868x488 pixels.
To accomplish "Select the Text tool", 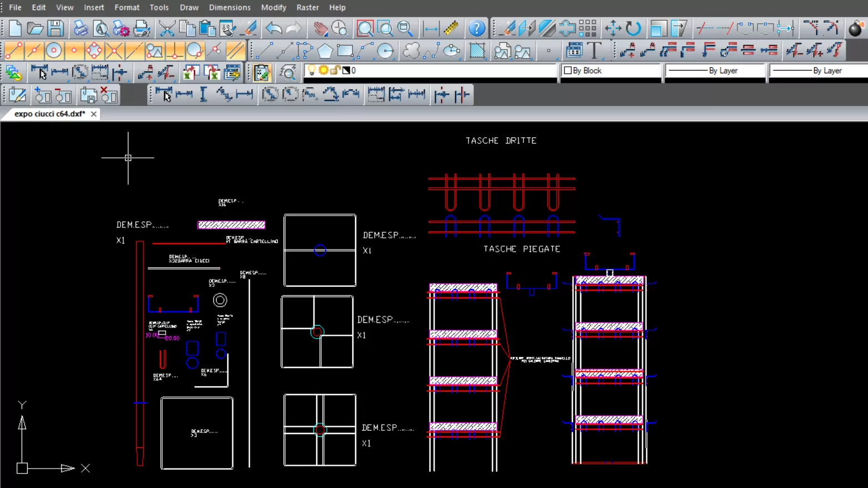I will tap(594, 51).
